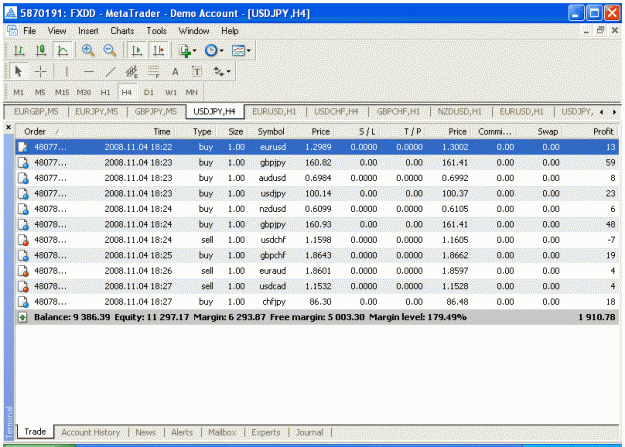This screenshot has height=447, width=625.
Task: Switch chart to bar chart mode
Action: pos(19,51)
